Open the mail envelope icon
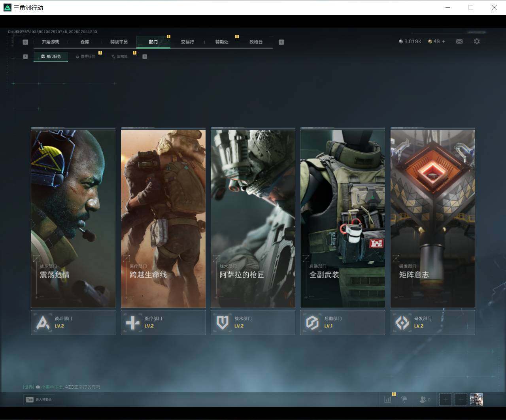Viewport: 506px width, 420px height. [x=459, y=41]
